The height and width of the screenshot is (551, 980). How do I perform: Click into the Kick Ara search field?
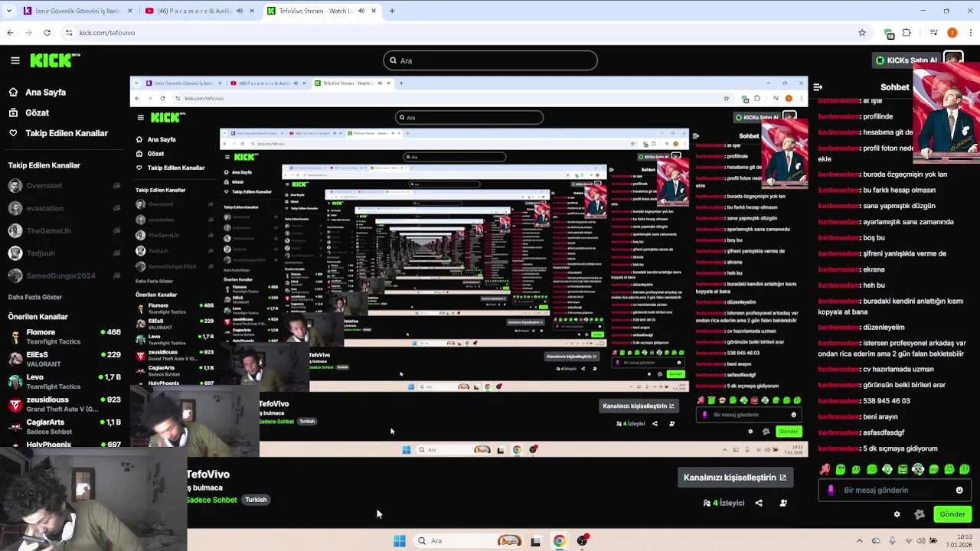pyautogui.click(x=490, y=60)
